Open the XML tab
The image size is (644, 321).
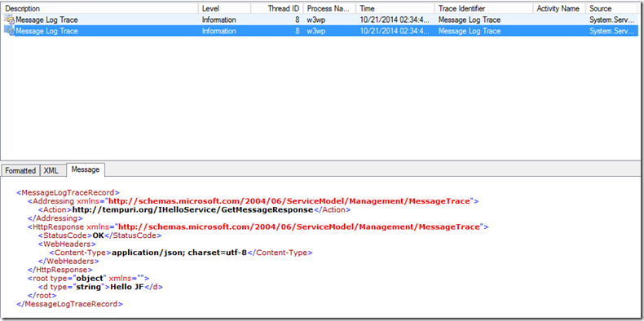[x=51, y=170]
